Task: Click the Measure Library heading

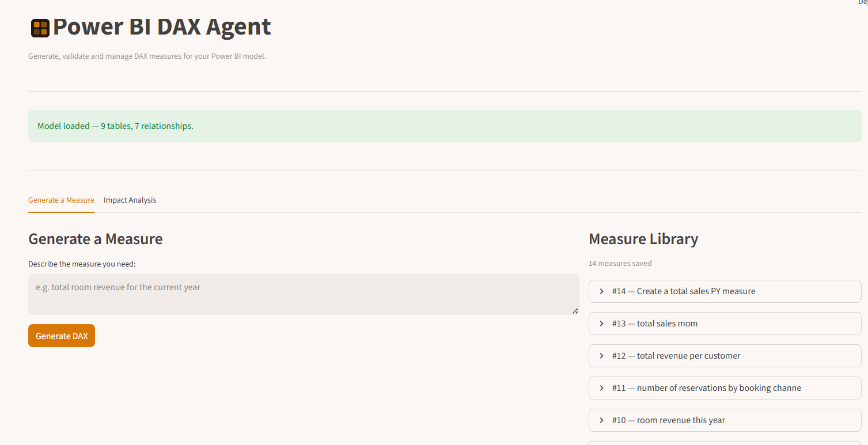Action: click(x=643, y=239)
